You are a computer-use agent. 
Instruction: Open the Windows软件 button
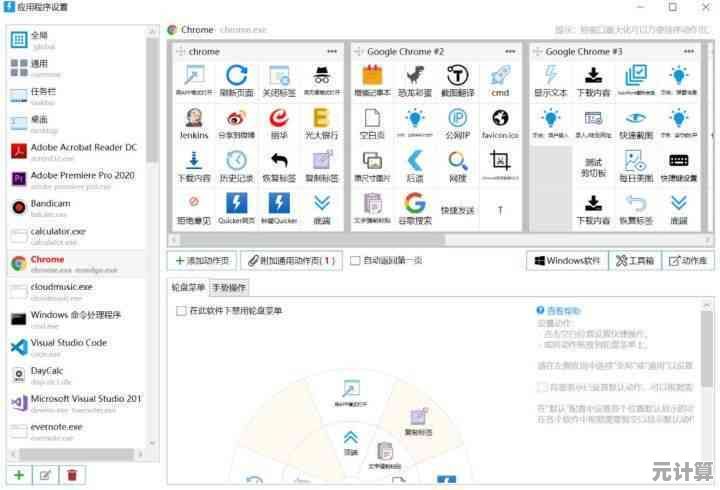coord(566,261)
